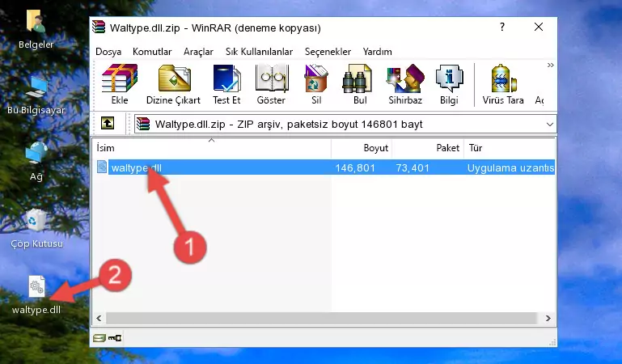Click the Uygulama uzantısı type cell

tap(510, 168)
